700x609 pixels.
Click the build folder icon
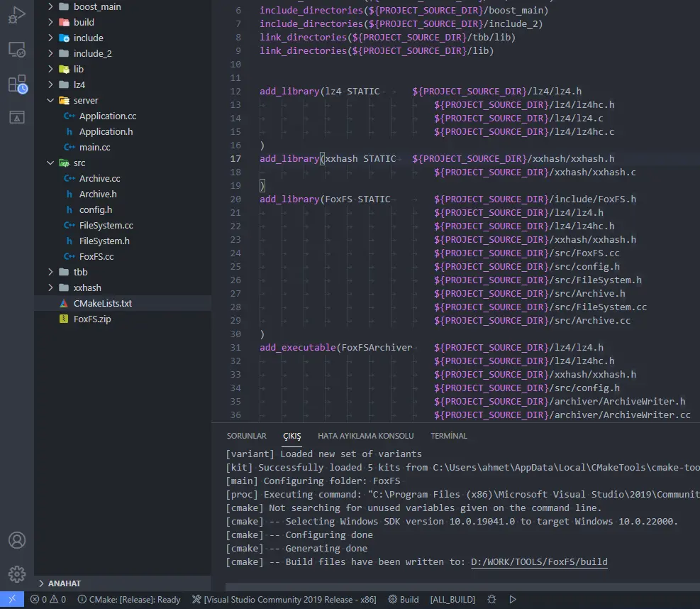[64, 22]
